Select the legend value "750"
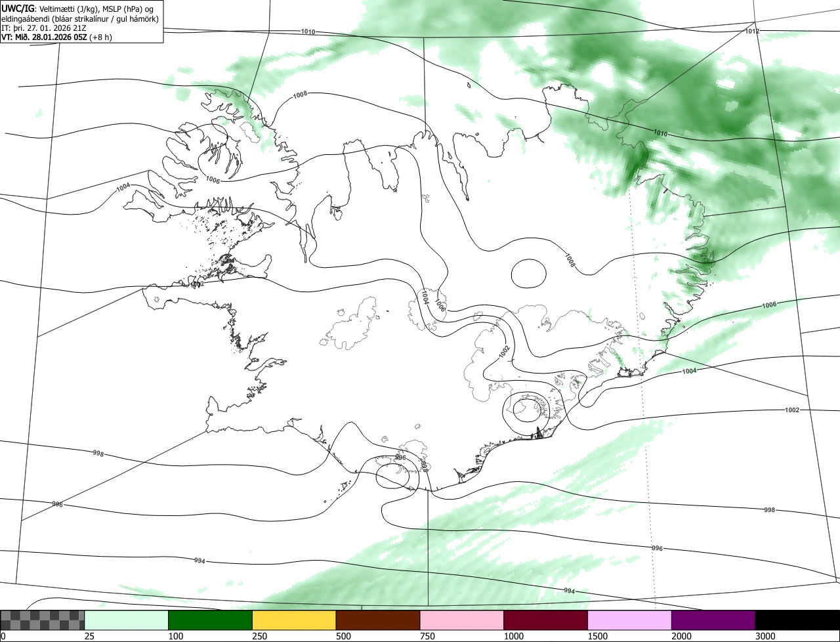The image size is (840, 642). click(427, 636)
